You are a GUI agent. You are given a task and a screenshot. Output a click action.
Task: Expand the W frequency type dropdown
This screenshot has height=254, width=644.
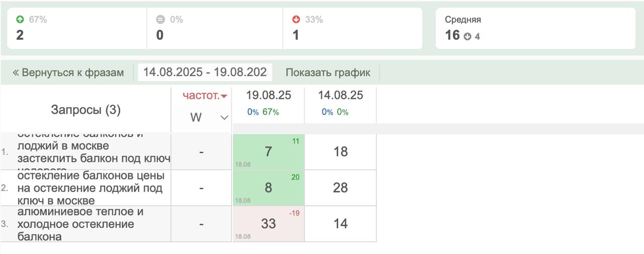224,117
